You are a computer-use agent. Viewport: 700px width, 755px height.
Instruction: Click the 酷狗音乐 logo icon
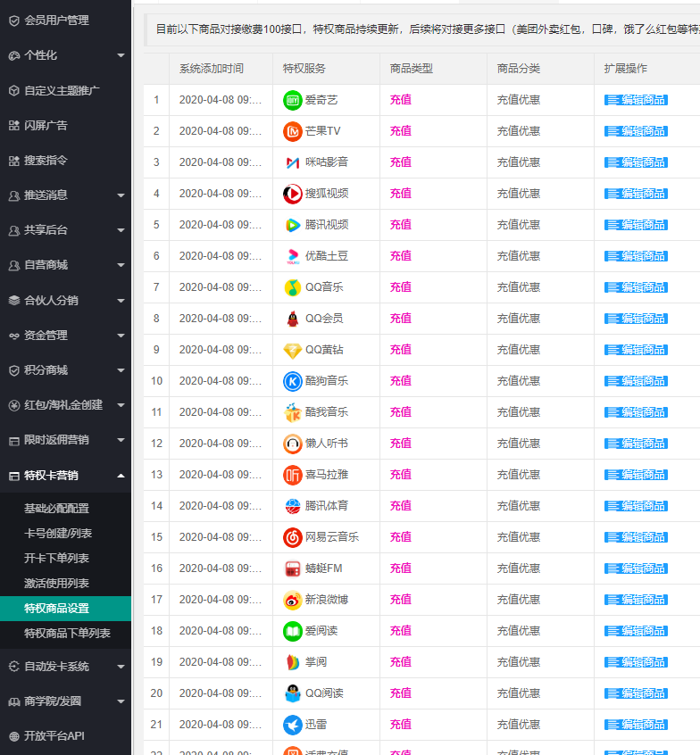(293, 381)
